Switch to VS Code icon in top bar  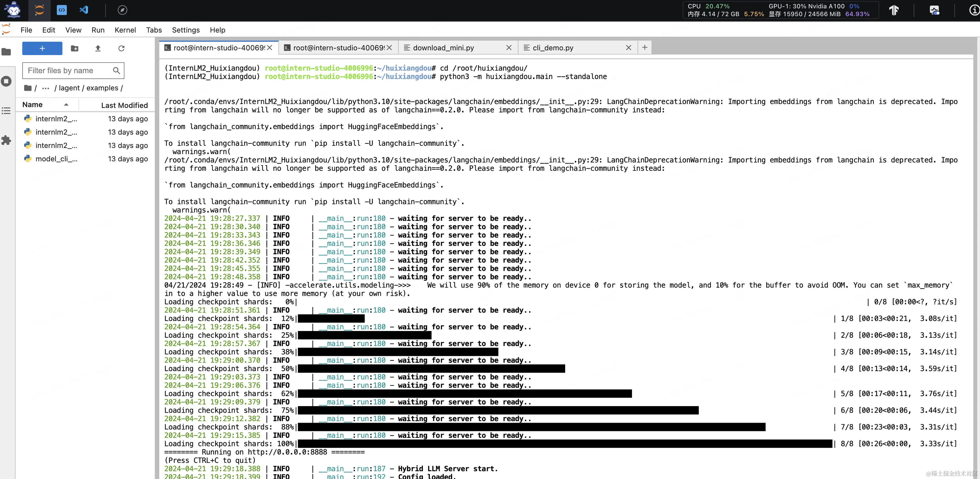(x=84, y=10)
